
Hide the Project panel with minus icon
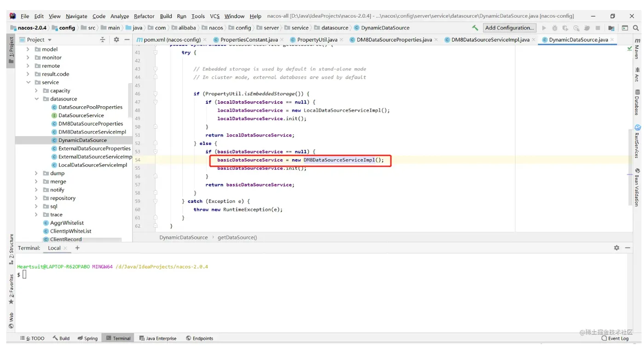(x=127, y=40)
